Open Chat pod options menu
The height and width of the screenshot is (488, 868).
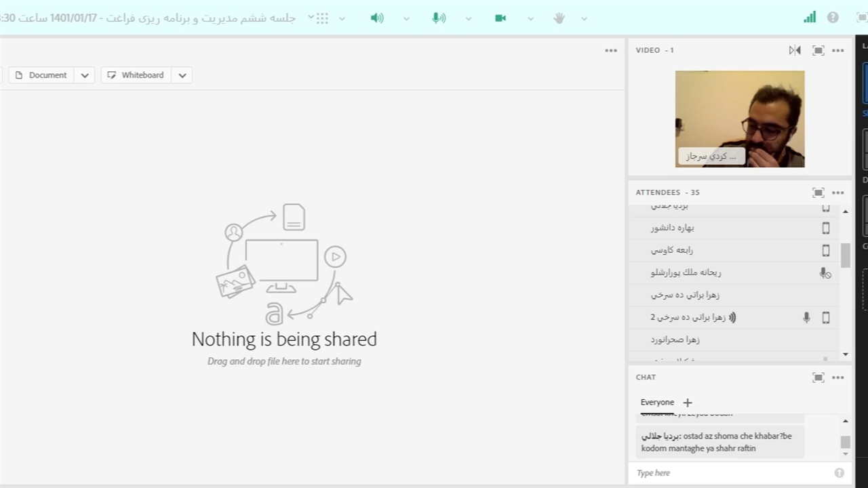[x=838, y=378]
